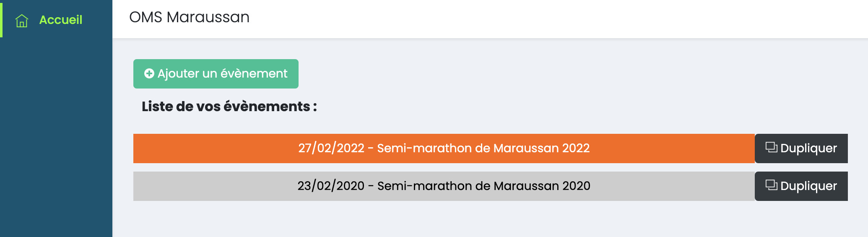Screen dimensions: 868x237
Task: Open the Accueil menu item
Action: [60, 20]
